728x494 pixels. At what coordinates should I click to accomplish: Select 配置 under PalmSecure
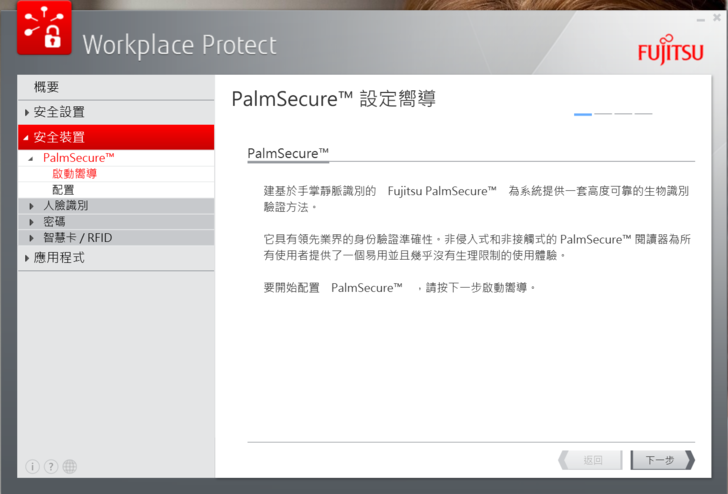63,189
